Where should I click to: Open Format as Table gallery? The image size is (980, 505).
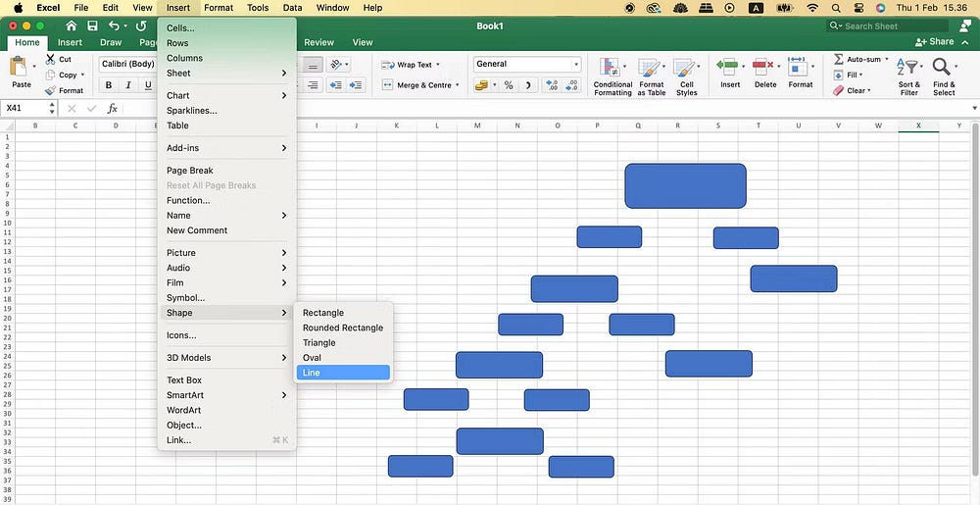tap(651, 76)
